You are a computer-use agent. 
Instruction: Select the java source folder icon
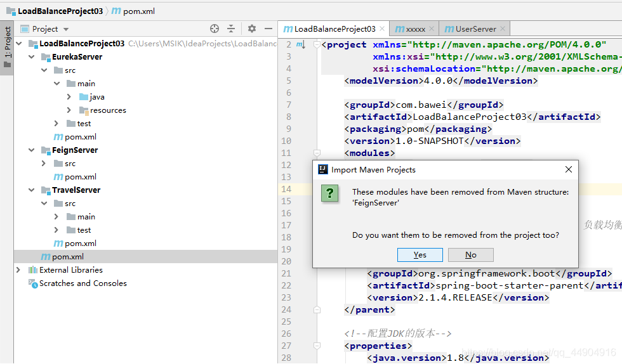pyautogui.click(x=84, y=97)
